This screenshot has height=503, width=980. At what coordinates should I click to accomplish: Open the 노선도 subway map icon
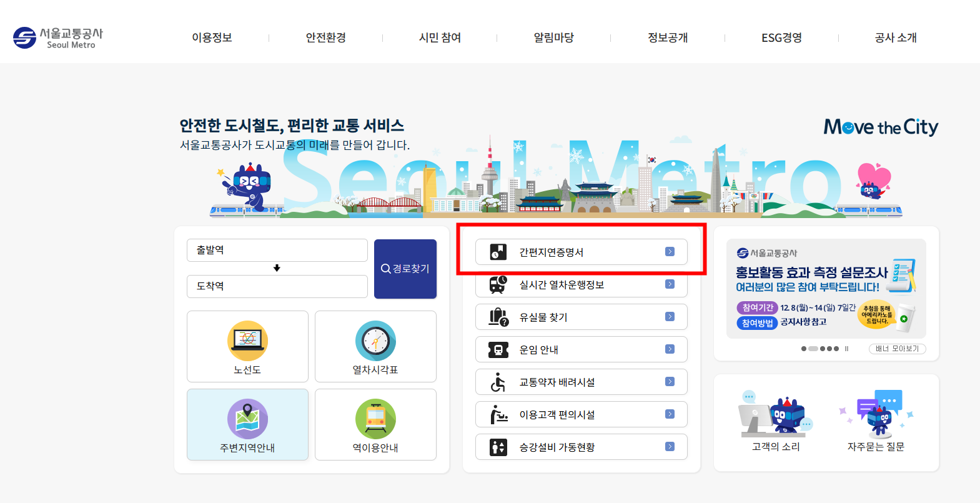tap(247, 341)
